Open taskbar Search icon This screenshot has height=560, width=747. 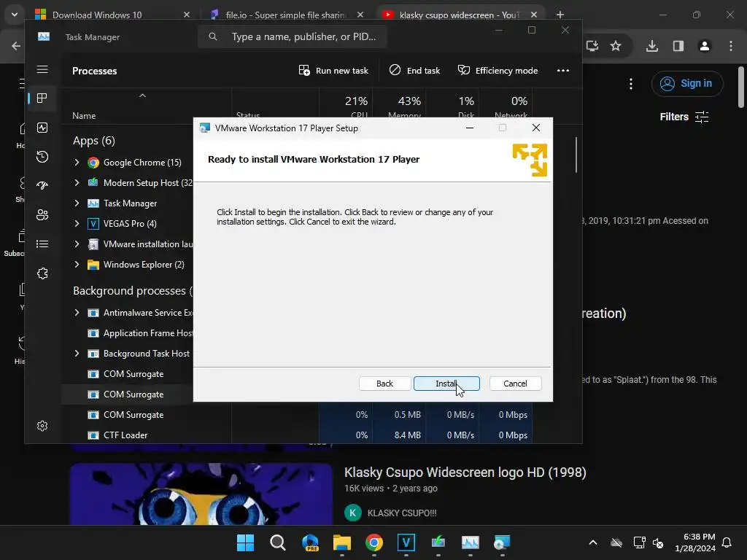click(x=278, y=542)
